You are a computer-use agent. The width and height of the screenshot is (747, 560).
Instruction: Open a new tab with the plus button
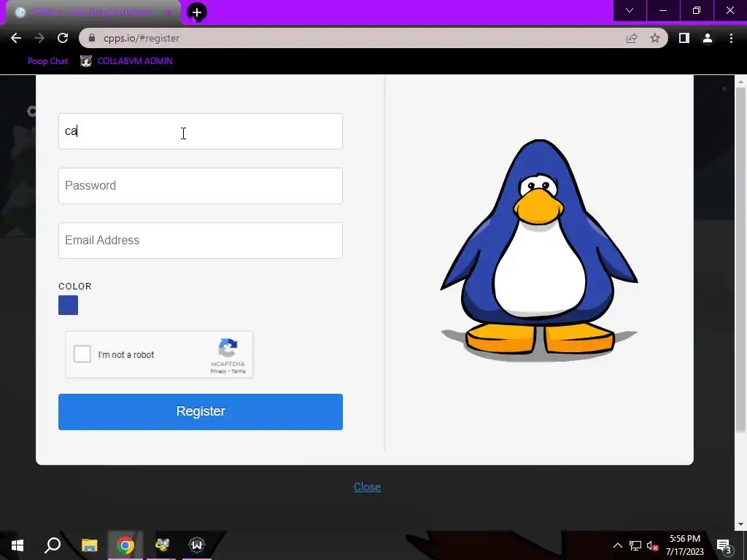coord(197,12)
